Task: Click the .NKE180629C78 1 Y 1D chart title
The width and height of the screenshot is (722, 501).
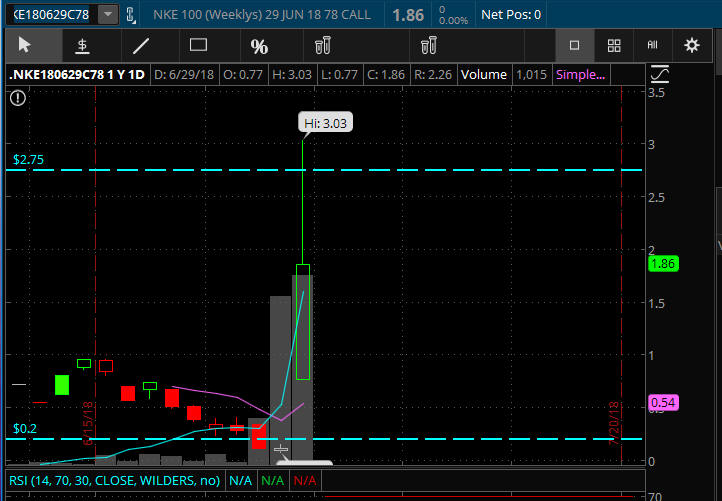Action: click(75, 74)
